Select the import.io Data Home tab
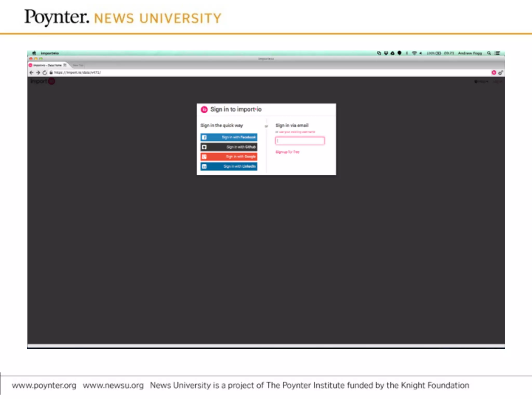The image size is (532, 399). [47, 65]
